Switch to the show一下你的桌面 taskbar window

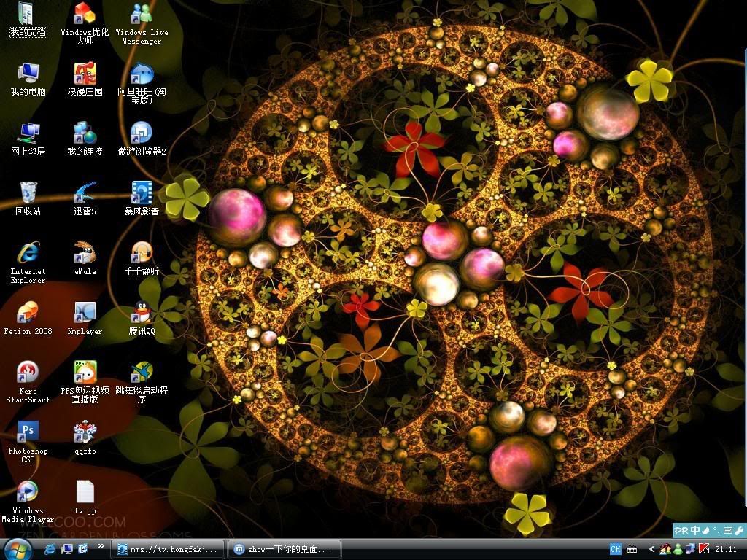tap(285, 549)
